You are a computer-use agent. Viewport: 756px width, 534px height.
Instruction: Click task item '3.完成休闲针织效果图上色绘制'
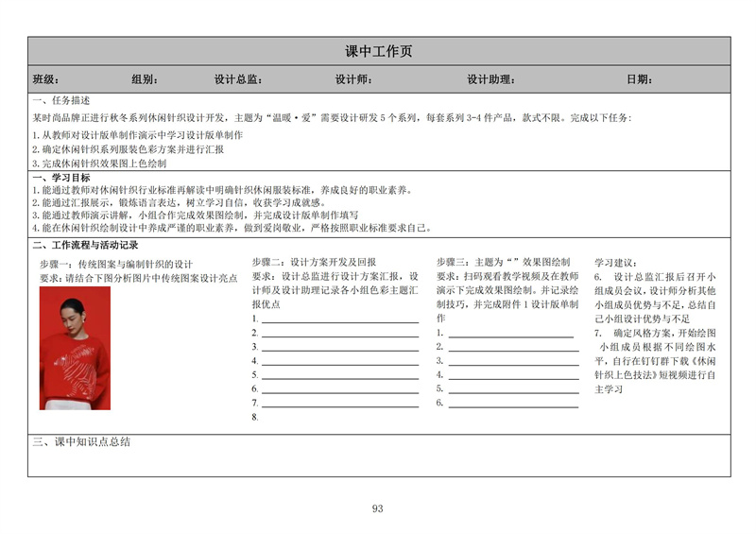(99, 164)
